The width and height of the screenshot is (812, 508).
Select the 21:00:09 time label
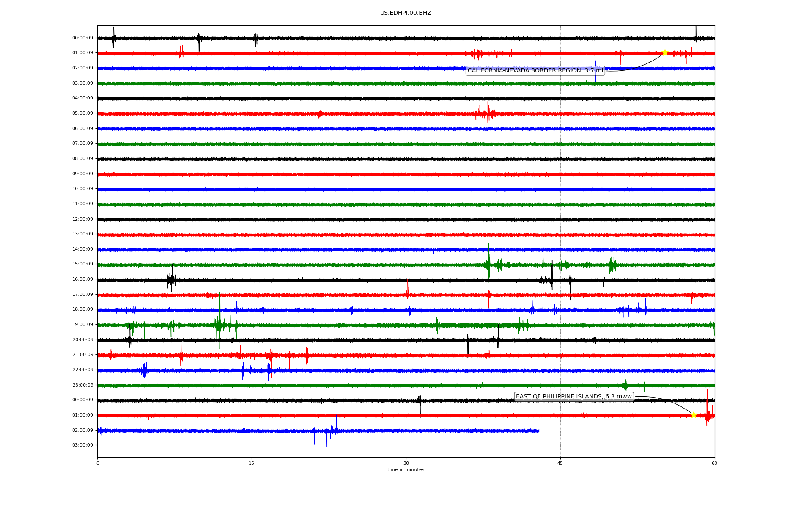[x=82, y=355]
